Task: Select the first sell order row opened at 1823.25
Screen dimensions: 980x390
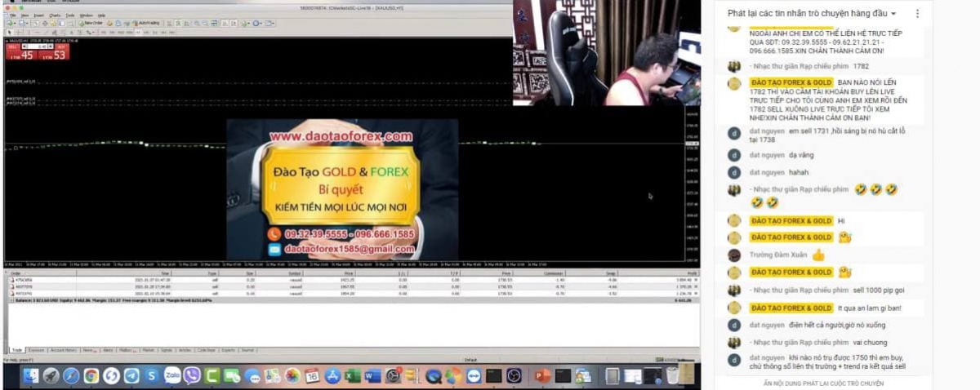Action: (354, 280)
